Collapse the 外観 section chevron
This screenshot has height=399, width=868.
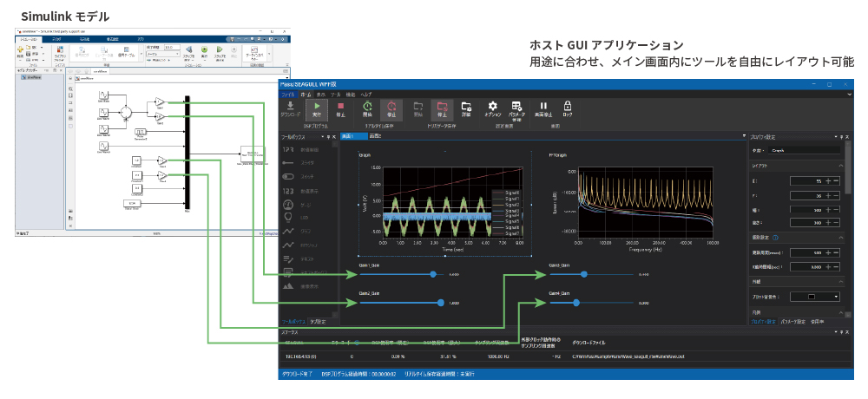841,282
